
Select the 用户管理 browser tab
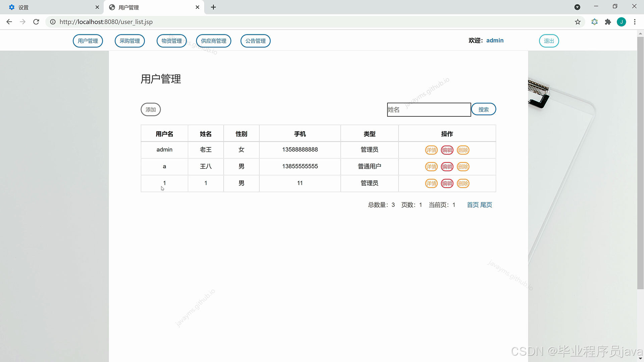(154, 7)
